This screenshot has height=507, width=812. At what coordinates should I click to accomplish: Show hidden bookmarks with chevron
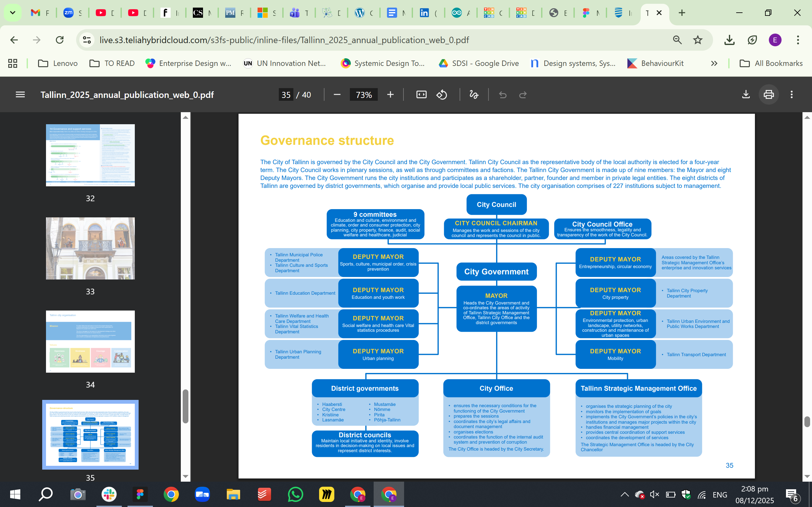pos(714,63)
